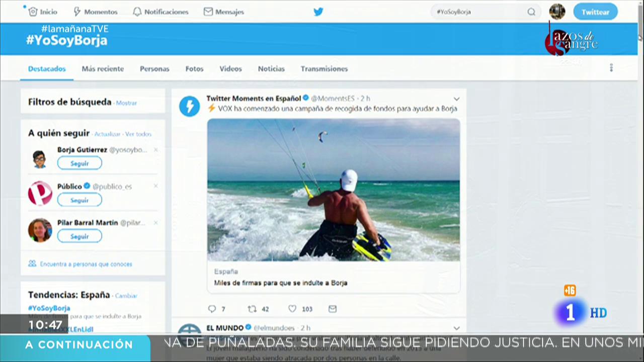
Task: Retweet the Twitter Moments tweet
Action: coord(253,309)
